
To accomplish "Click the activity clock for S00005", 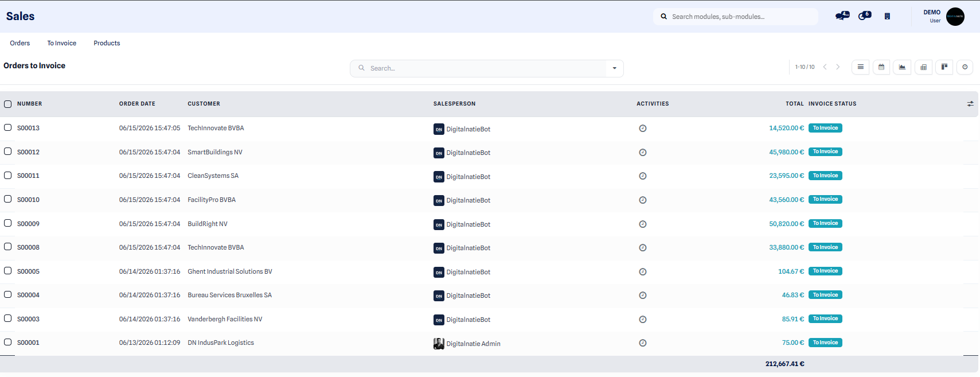I will (643, 272).
